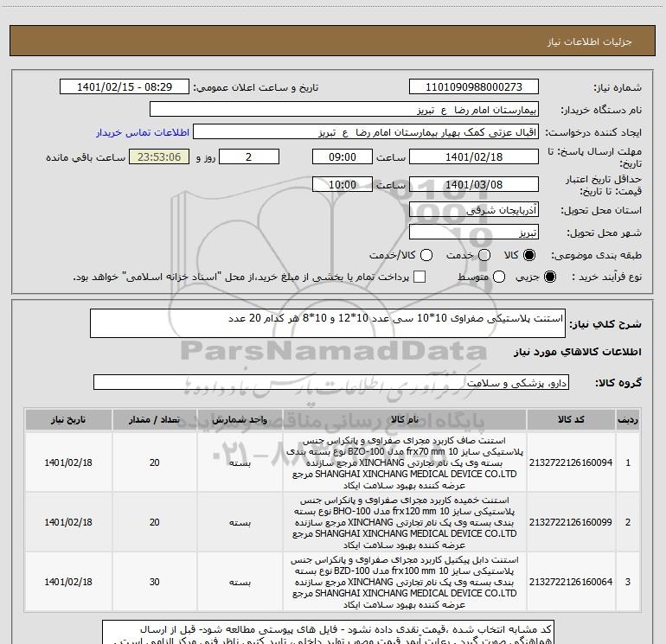Viewport: 666px width, 644px height.
Task: Click quantity 20 in row 2
Action: coord(154,522)
